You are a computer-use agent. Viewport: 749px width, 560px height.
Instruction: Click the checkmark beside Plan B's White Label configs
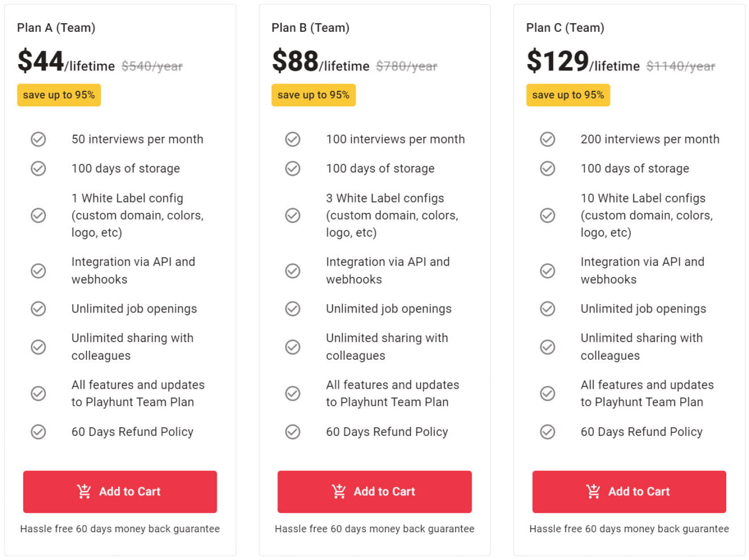pyautogui.click(x=293, y=216)
